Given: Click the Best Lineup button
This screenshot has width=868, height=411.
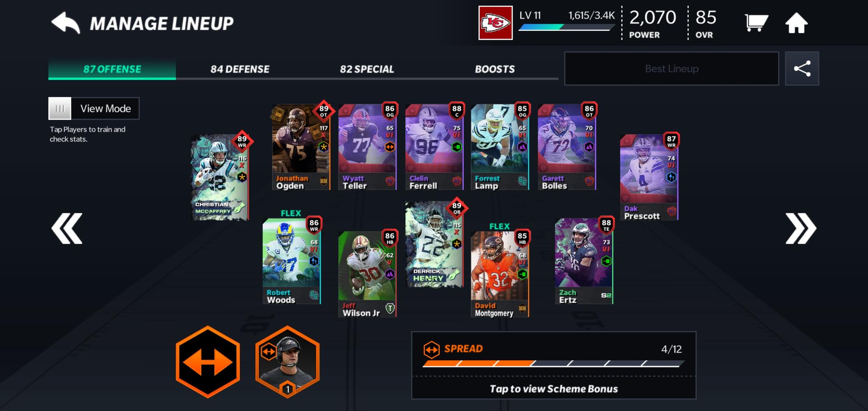Looking at the screenshot, I should 671,69.
